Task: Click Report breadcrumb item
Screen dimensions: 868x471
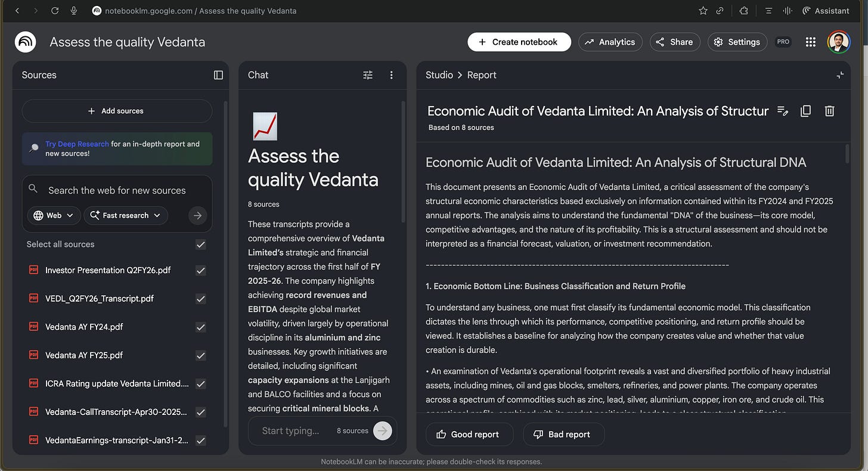Action: (x=482, y=75)
